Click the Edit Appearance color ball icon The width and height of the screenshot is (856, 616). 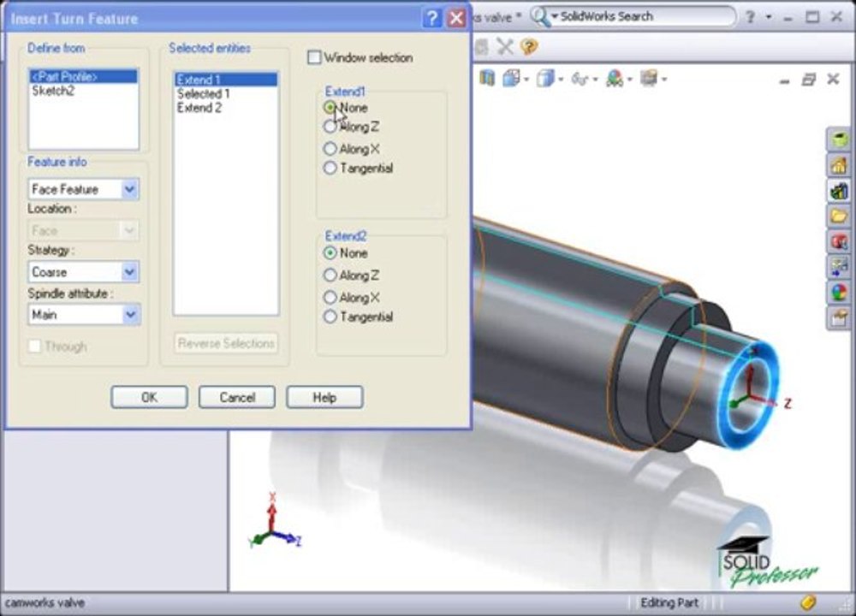click(x=615, y=79)
